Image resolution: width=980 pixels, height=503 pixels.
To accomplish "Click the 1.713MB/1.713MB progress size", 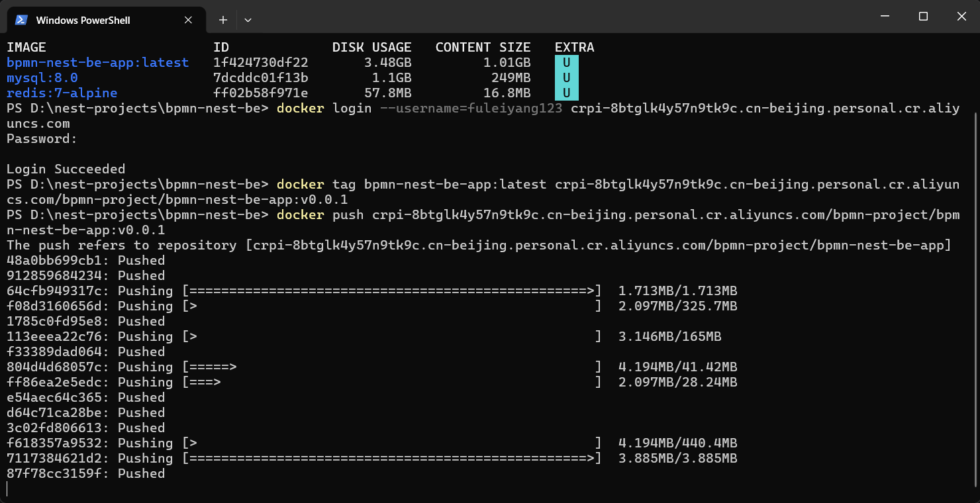I will pyautogui.click(x=678, y=291).
